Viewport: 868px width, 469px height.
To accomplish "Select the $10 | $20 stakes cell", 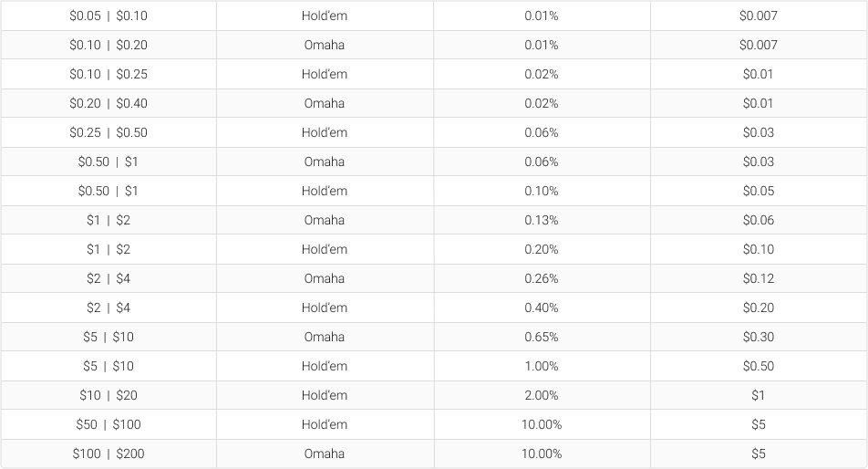I will click(108, 395).
